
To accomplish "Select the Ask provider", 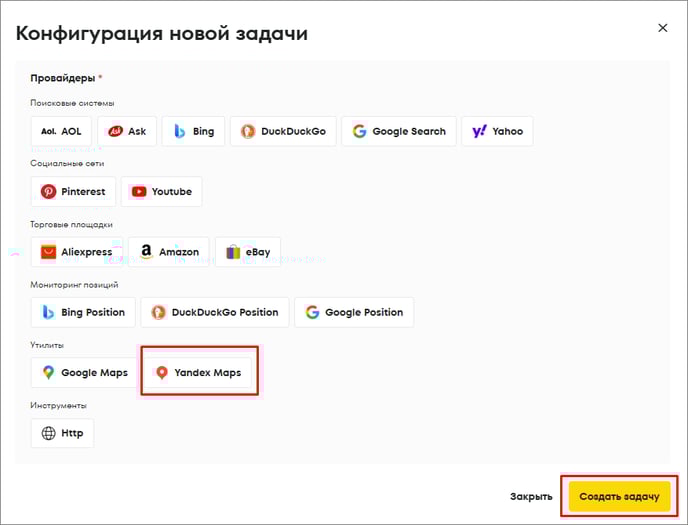I will click(x=127, y=131).
